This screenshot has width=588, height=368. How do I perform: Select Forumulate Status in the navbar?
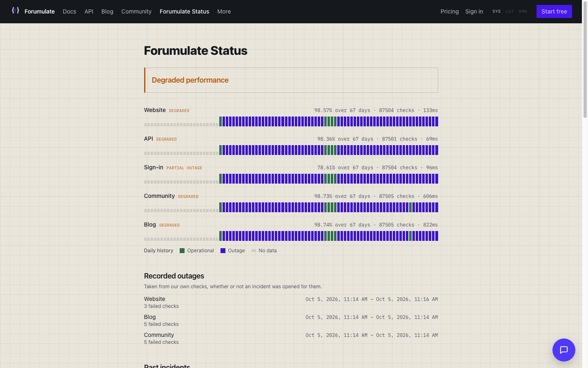[184, 11]
